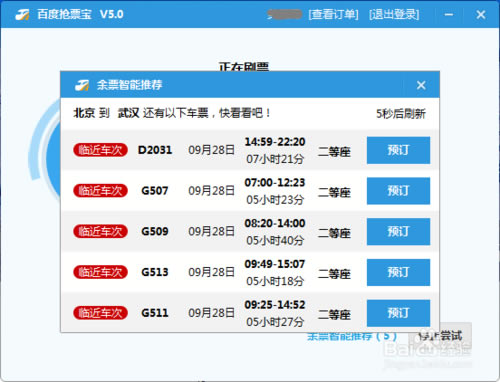Close the 百度抢票宝 main window
The height and width of the screenshot is (382, 500).
[x=481, y=15]
